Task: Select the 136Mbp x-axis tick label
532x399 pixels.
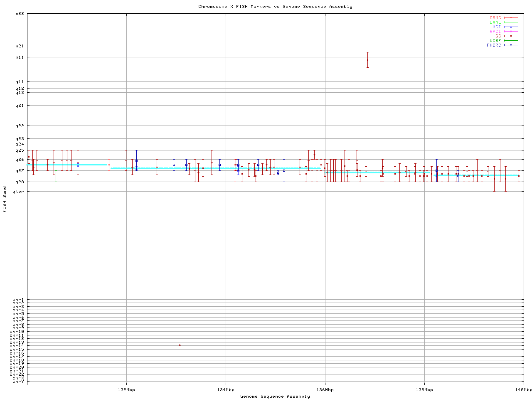Action: [x=325, y=390]
